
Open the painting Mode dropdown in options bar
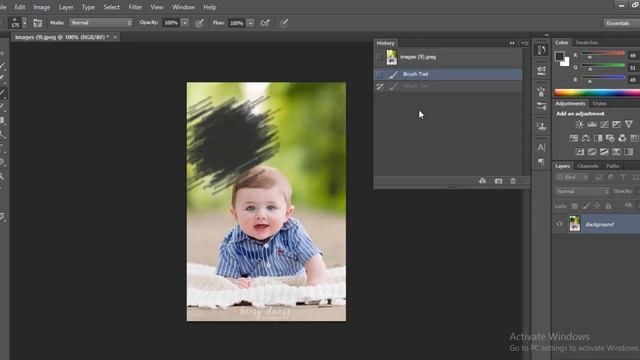101,23
